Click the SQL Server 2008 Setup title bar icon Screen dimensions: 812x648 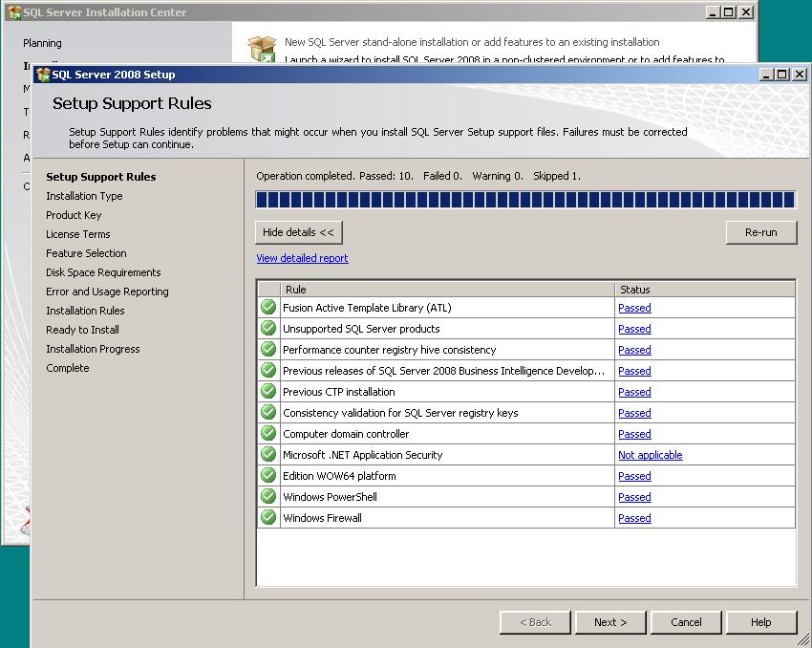tap(43, 75)
